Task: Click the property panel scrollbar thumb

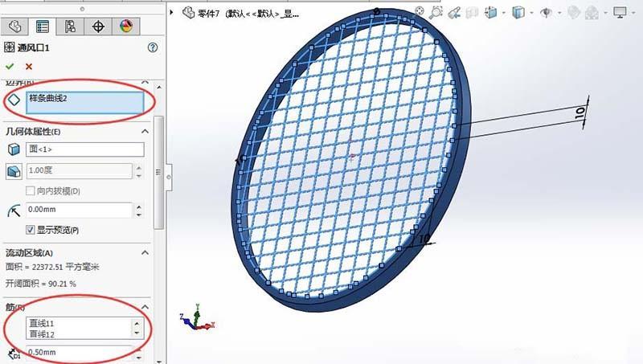Action: (x=158, y=172)
